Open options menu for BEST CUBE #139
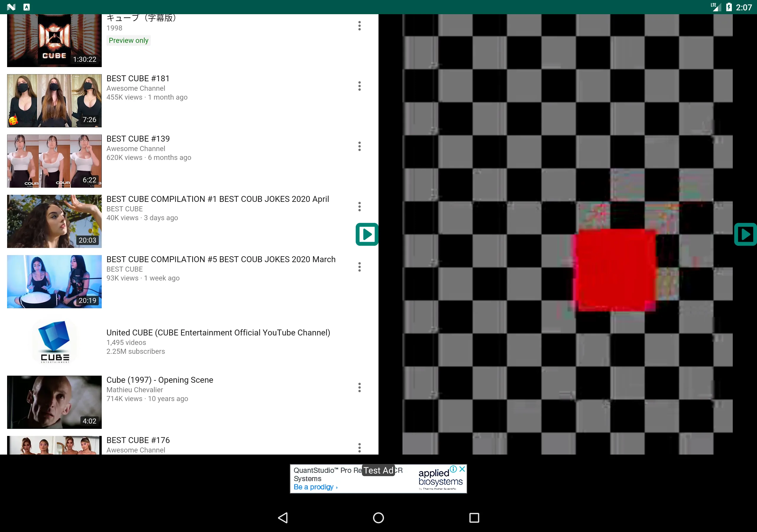Viewport: 757px width, 532px height. (359, 146)
